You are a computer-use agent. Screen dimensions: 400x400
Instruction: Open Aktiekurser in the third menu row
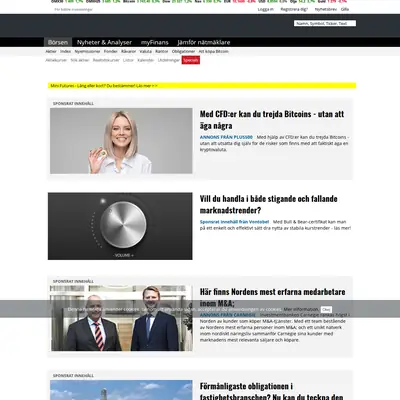(x=56, y=60)
